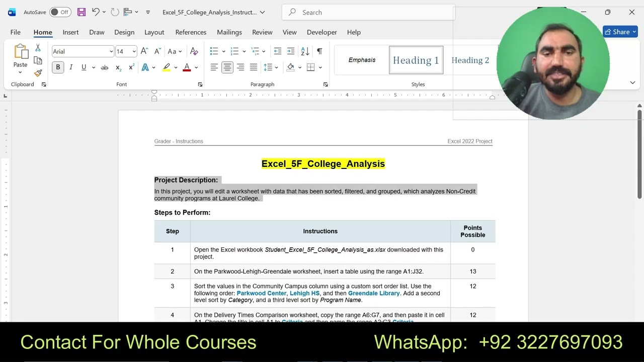Increase paragraph indent
Screen dimensions: 644x362
(x=291, y=51)
